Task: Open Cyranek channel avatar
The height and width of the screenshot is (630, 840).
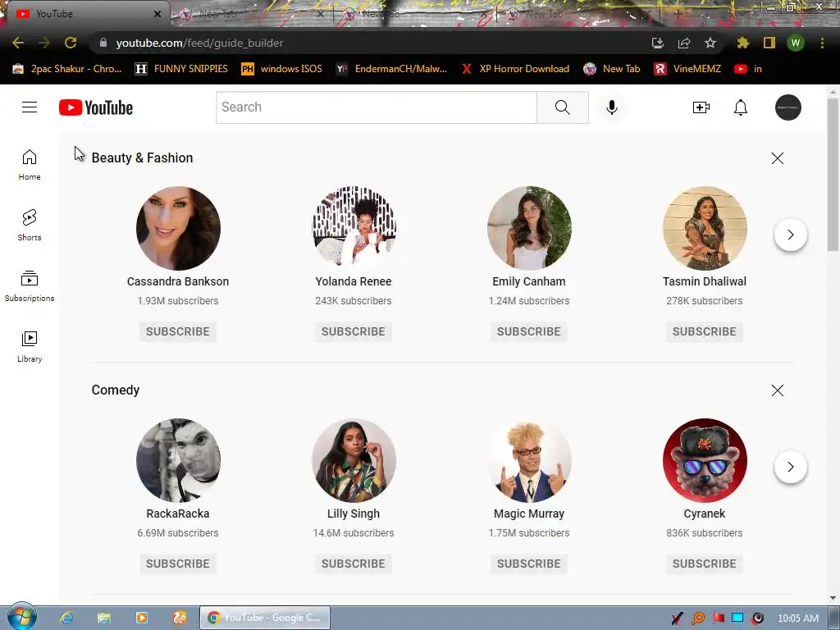Action: [705, 460]
